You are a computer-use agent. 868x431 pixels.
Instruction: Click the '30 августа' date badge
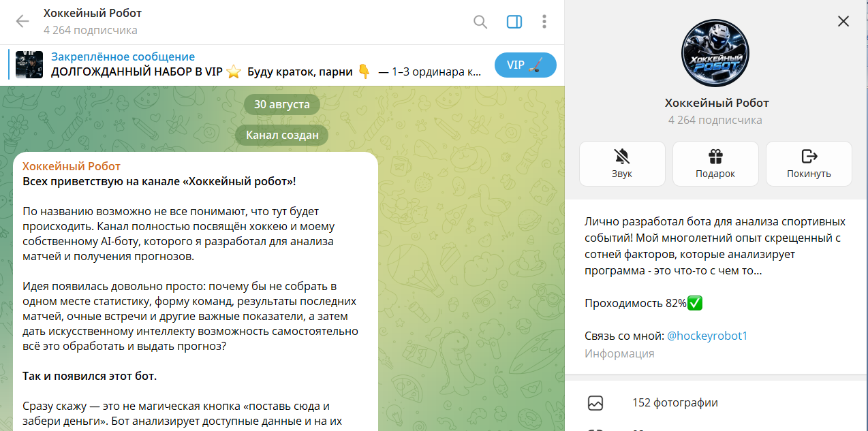coord(282,104)
